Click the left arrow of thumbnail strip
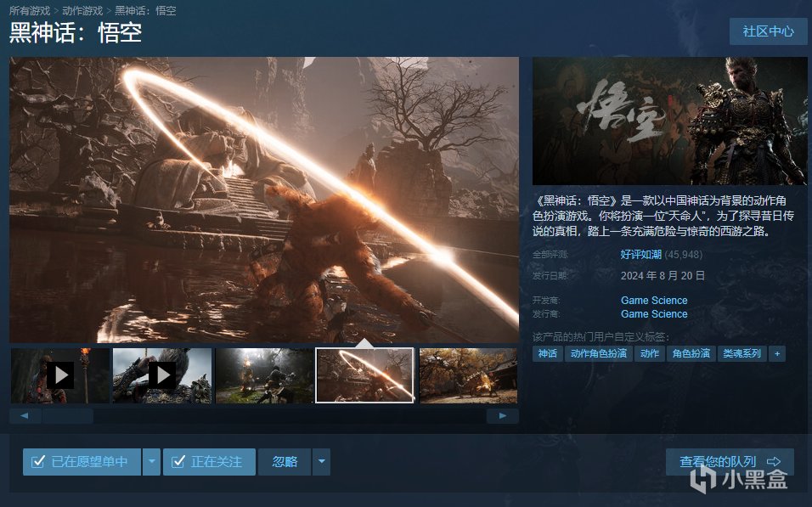 pos(25,416)
